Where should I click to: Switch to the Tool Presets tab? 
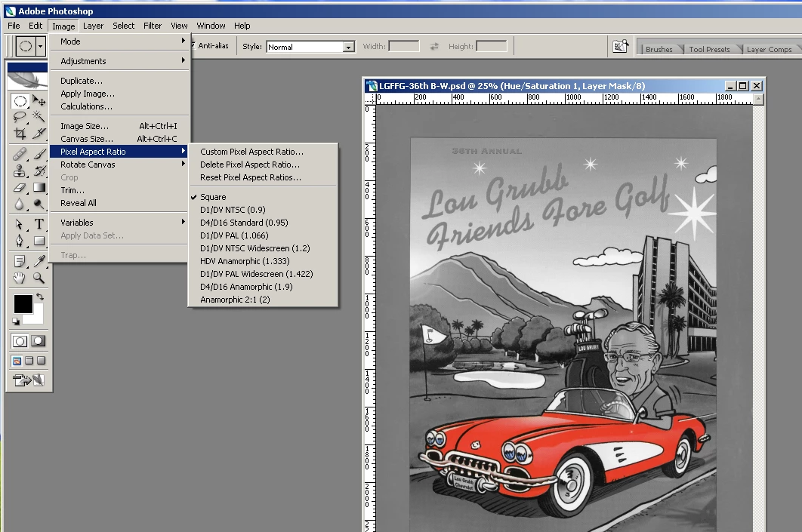pos(709,49)
